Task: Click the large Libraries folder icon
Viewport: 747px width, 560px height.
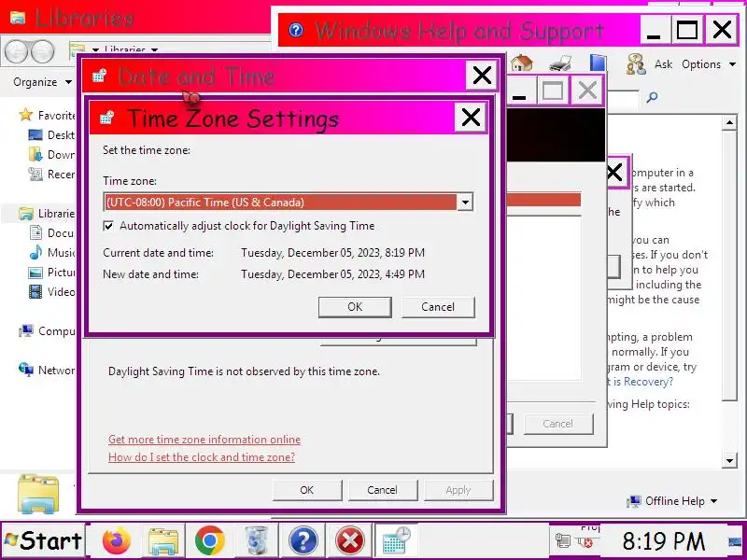Action: coord(38,494)
